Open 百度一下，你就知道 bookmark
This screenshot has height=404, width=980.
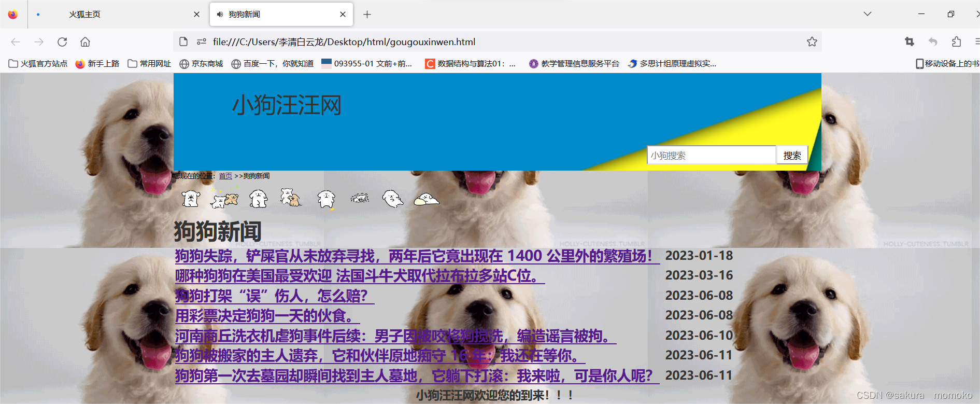(x=272, y=64)
